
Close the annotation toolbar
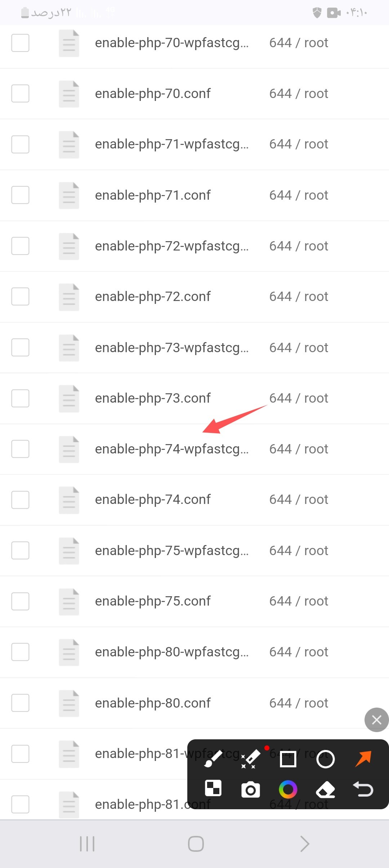click(377, 720)
